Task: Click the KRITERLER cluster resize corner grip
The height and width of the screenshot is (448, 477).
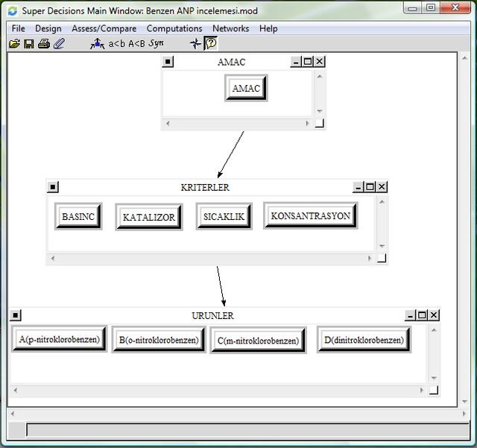Action: point(382,259)
